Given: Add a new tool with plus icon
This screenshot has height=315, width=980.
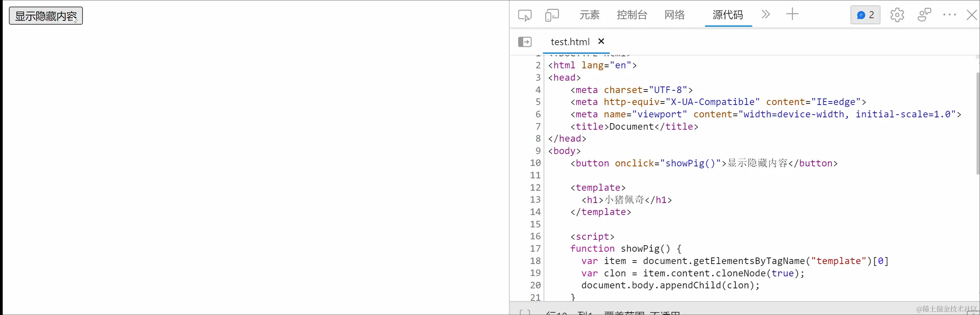Looking at the screenshot, I should [x=792, y=14].
